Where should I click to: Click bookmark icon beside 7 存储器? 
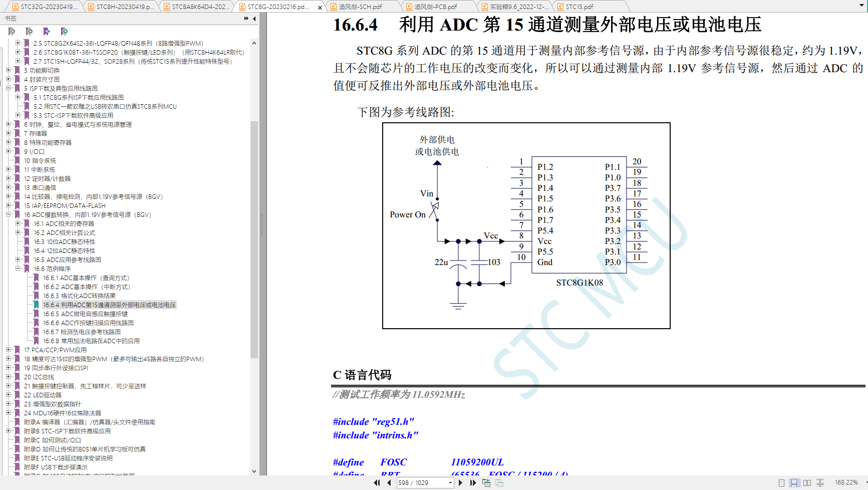coord(18,133)
